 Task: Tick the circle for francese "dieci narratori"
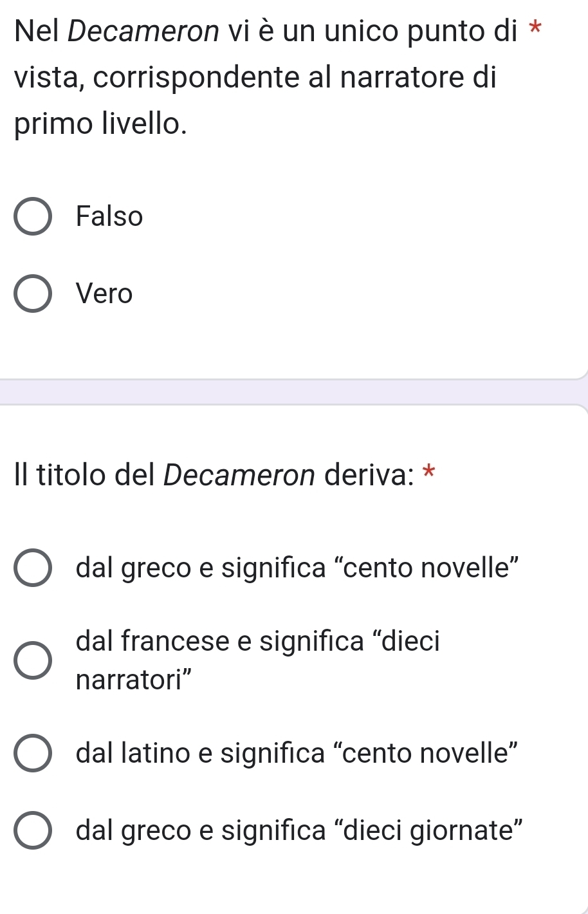click(32, 660)
